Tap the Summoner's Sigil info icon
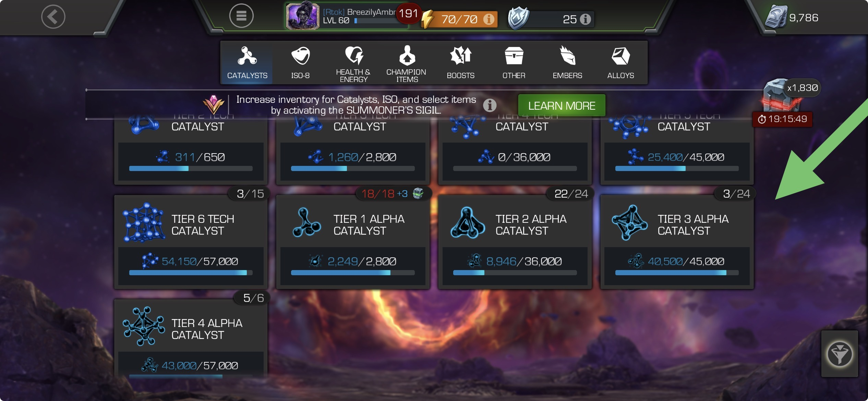 pyautogui.click(x=490, y=105)
